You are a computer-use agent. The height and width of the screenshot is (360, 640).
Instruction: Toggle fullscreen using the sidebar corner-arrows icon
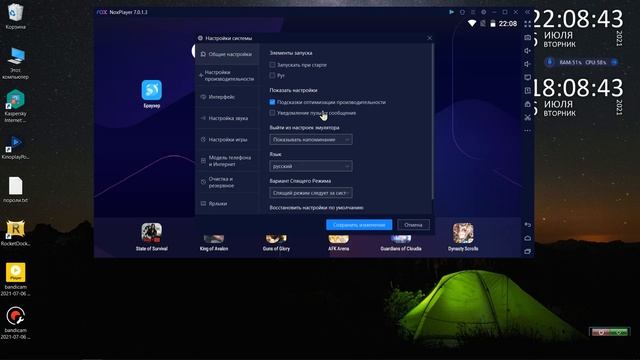pyautogui.click(x=528, y=24)
